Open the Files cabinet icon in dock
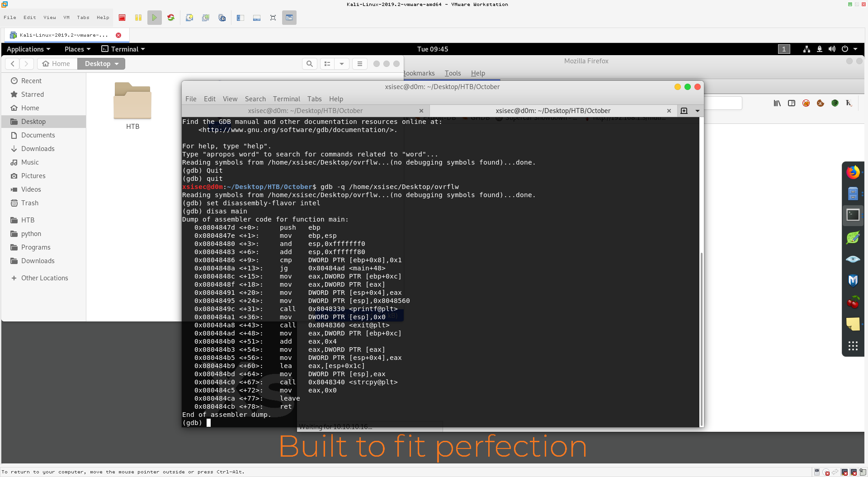Screen dimensions: 868x477 [853, 194]
